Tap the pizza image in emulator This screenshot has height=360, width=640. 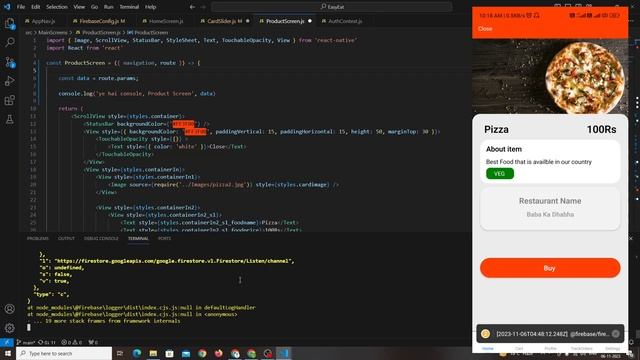(x=550, y=77)
